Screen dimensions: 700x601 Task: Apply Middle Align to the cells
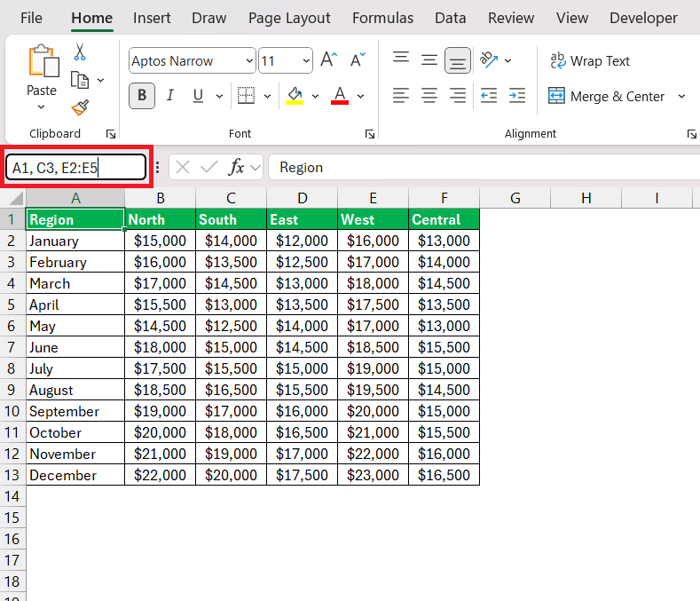point(429,59)
